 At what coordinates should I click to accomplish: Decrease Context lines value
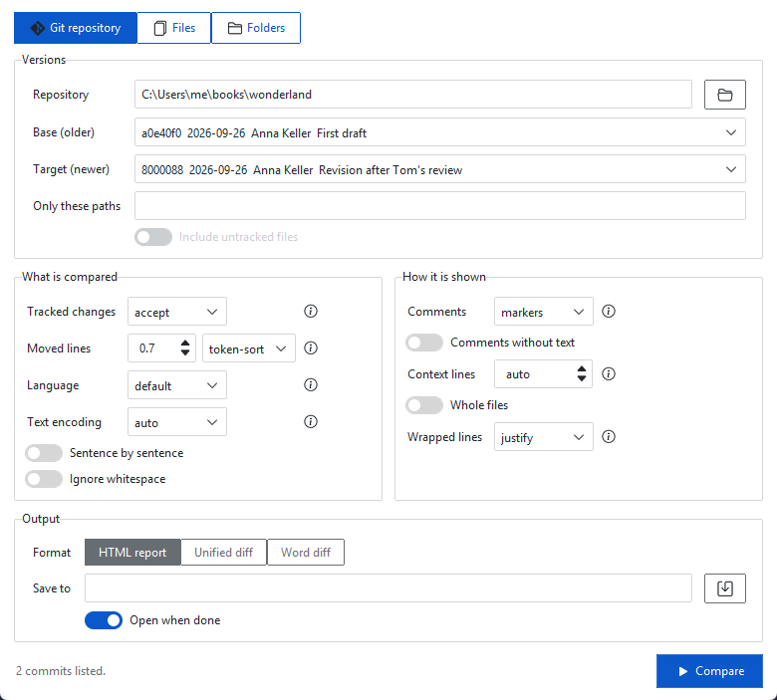(582, 378)
